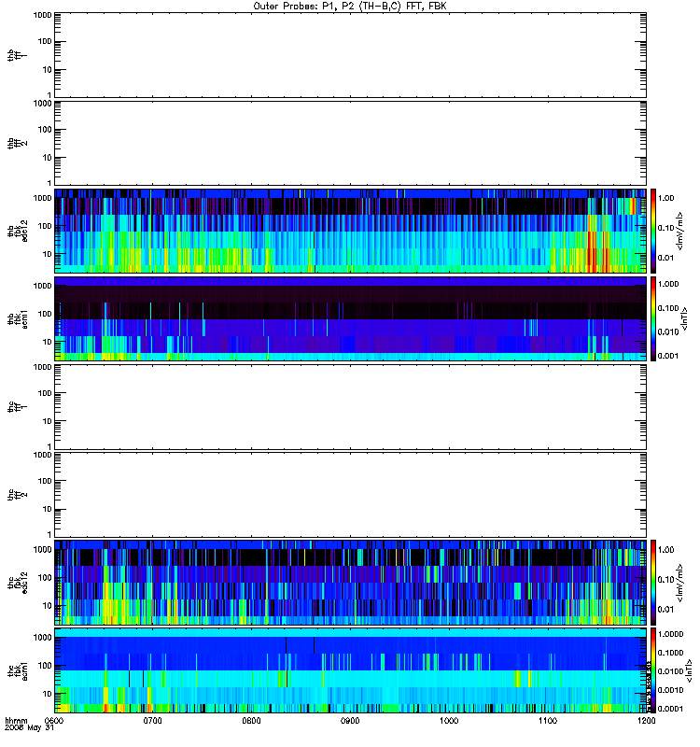Image resolution: width=700 pixels, height=747 pixels.
Task: Click the "thb fbk edc12" y-axis title
Action: click(18, 231)
